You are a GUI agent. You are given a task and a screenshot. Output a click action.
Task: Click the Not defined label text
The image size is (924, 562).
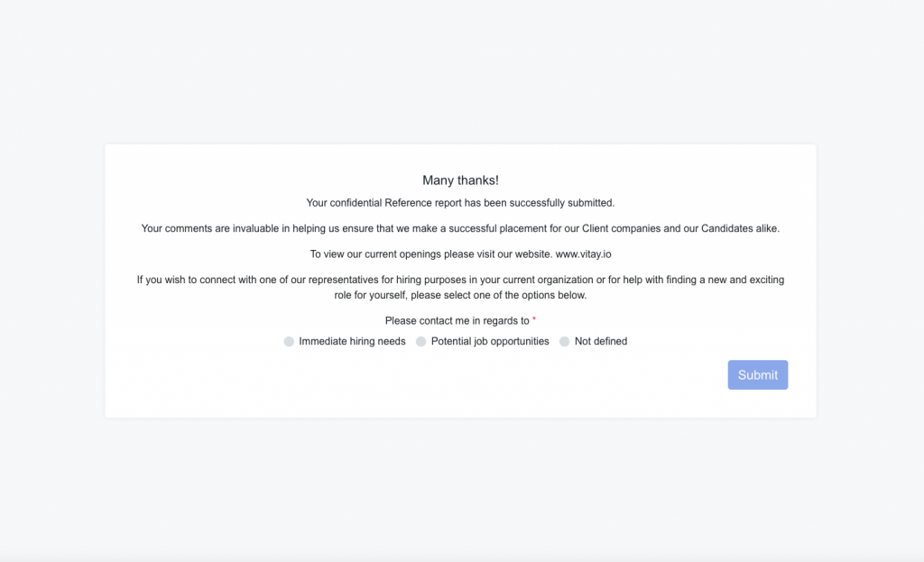click(x=601, y=342)
